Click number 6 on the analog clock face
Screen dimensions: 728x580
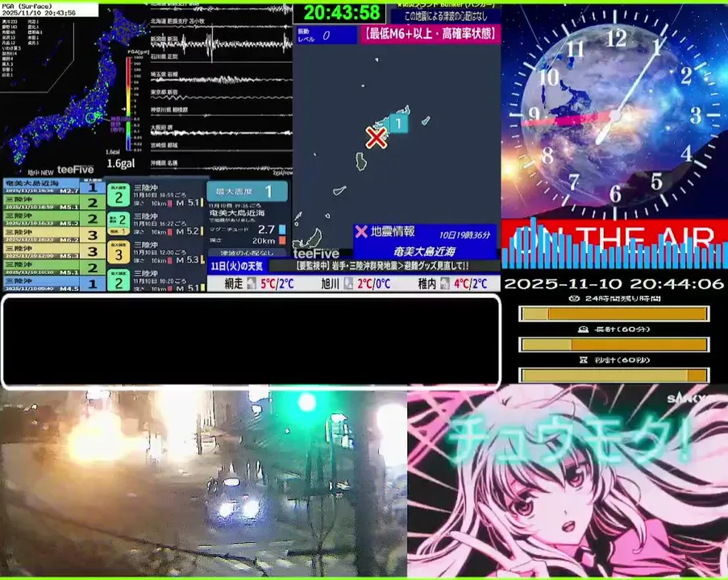tap(615, 193)
